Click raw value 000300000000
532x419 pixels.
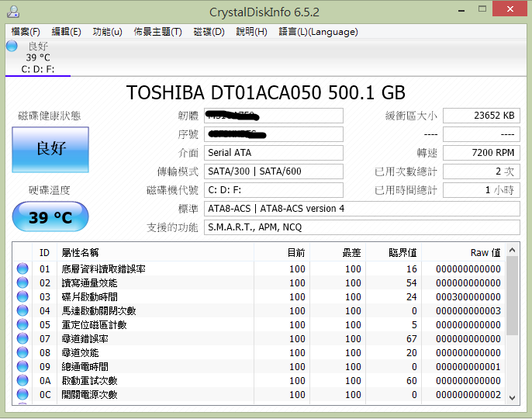tap(468, 296)
